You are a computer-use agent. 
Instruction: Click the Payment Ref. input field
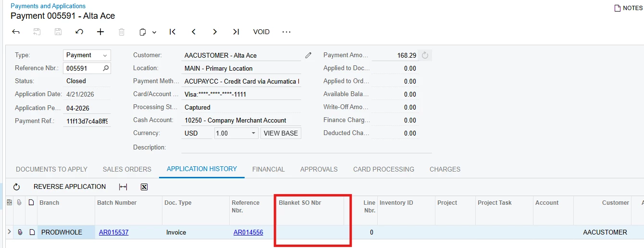[87, 121]
